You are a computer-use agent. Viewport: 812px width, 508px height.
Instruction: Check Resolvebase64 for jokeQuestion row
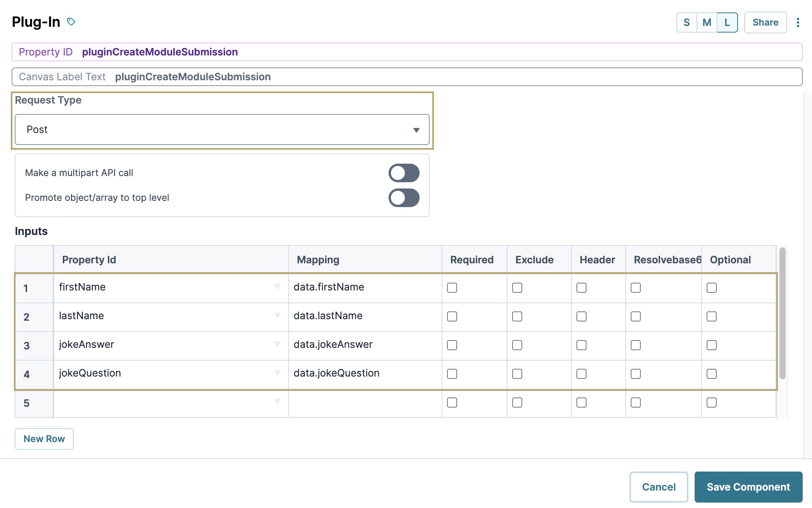click(x=636, y=374)
